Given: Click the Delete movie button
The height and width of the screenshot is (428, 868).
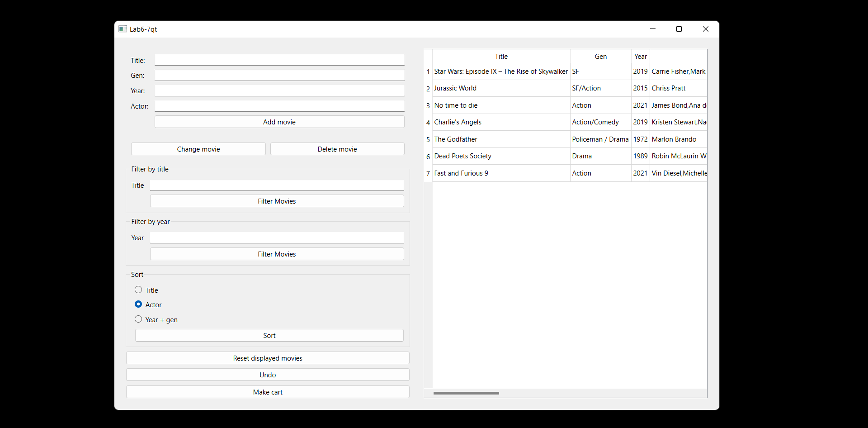Looking at the screenshot, I should (x=337, y=149).
